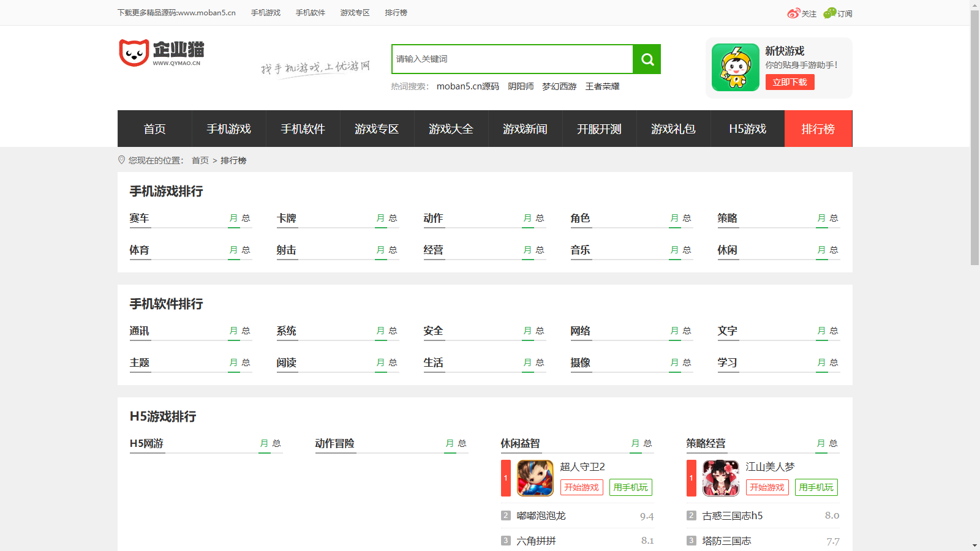This screenshot has height=551, width=980.
Task: Select the 排行榜 navigation tab
Action: [x=818, y=129]
